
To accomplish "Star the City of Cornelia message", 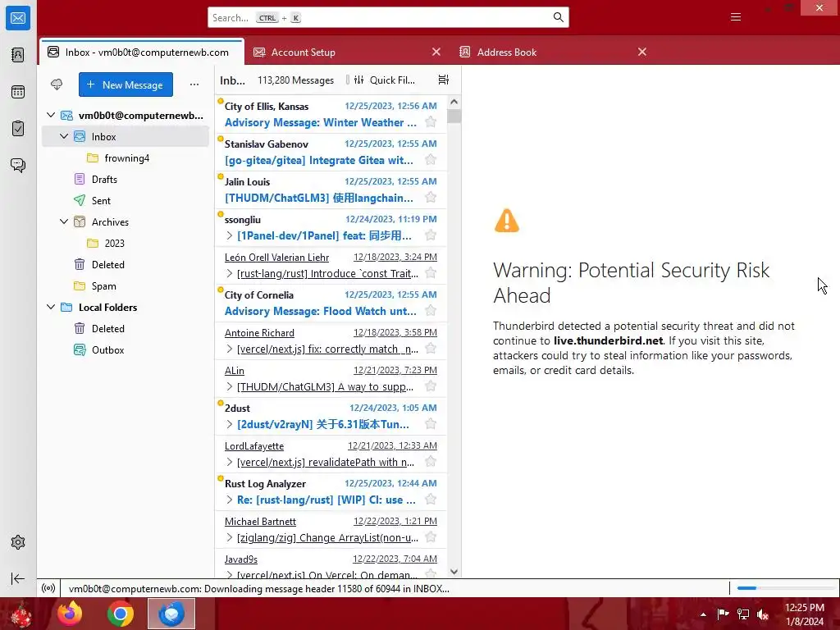I will coord(430,311).
